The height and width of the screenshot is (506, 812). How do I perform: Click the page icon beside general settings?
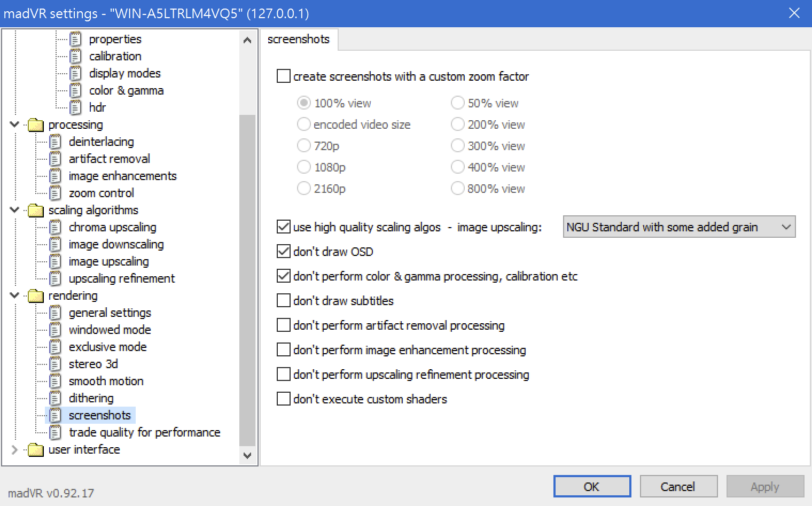point(56,313)
